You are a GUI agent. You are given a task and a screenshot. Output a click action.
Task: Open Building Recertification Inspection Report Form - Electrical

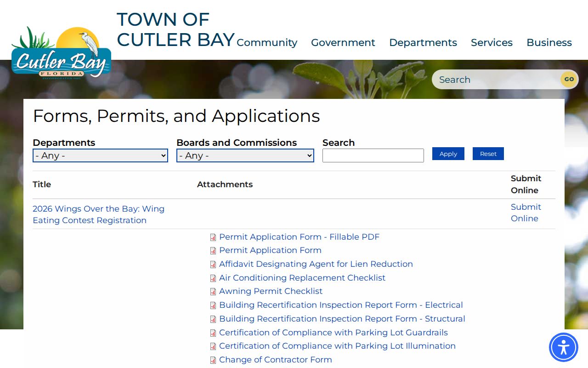pyautogui.click(x=341, y=305)
